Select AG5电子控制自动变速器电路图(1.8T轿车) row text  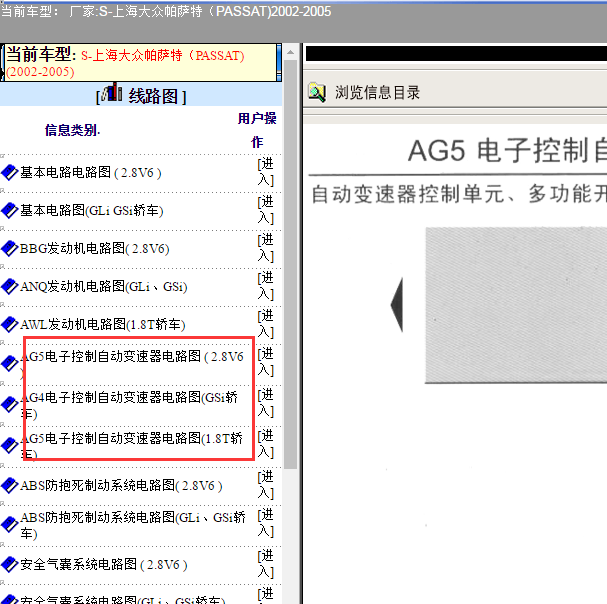click(132, 446)
